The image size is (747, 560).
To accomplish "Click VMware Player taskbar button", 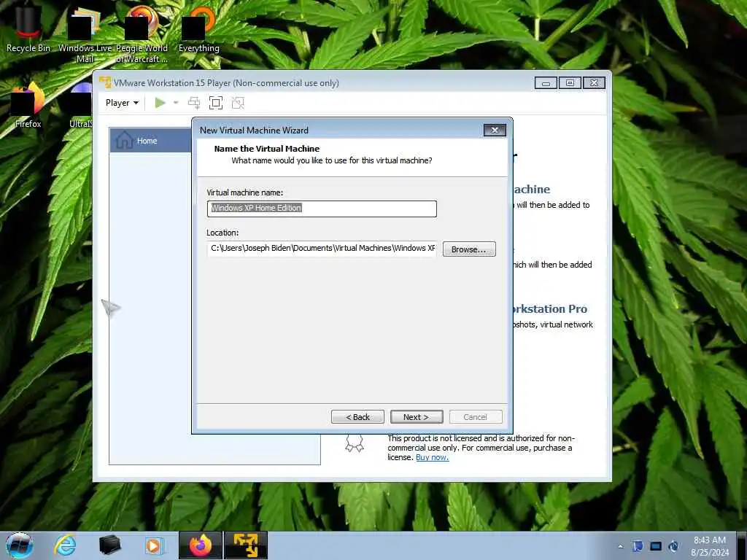I will pos(246,545).
